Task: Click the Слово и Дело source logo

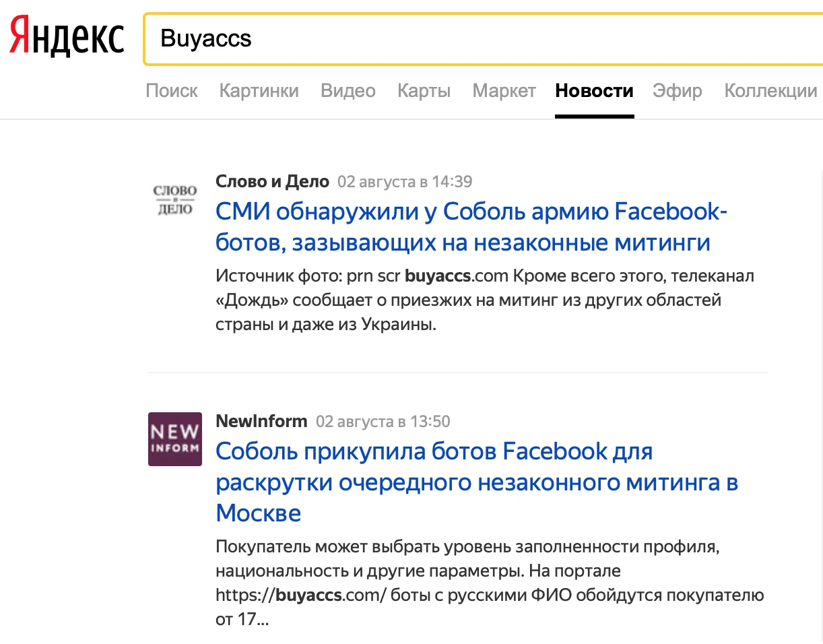Action: 175,199
